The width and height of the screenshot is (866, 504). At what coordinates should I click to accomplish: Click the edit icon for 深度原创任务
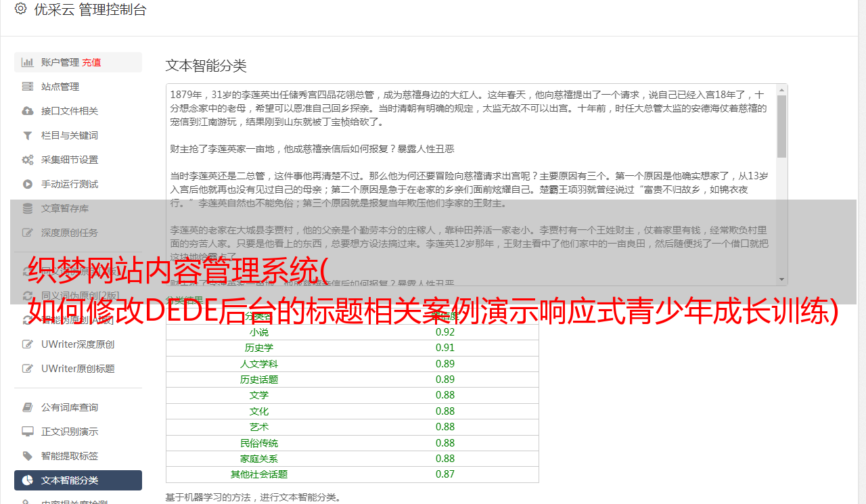[x=28, y=233]
